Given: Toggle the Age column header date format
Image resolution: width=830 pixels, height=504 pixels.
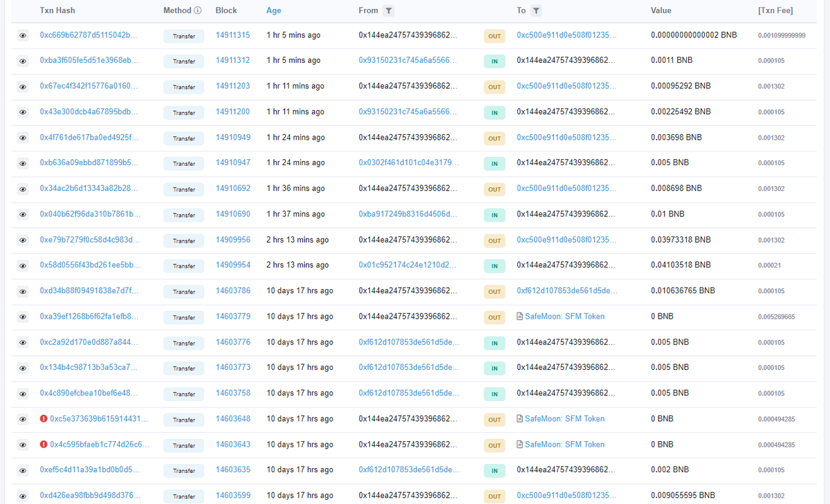Looking at the screenshot, I should click(x=274, y=10).
